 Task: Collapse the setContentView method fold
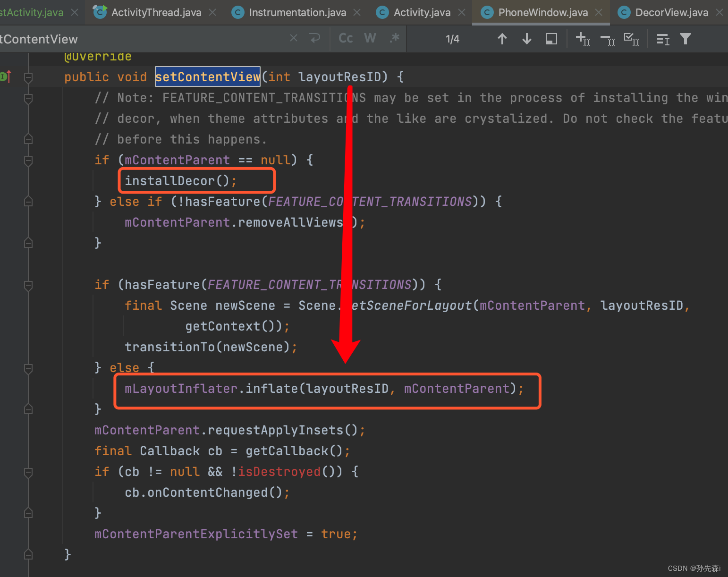[x=28, y=77]
